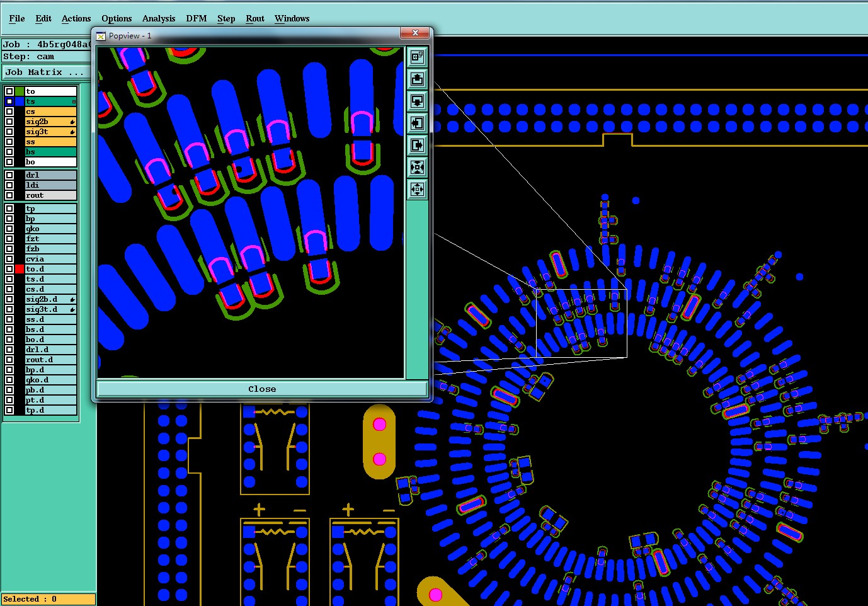The height and width of the screenshot is (606, 868).
Task: Select the cs.d layer name
Action: [x=50, y=289]
